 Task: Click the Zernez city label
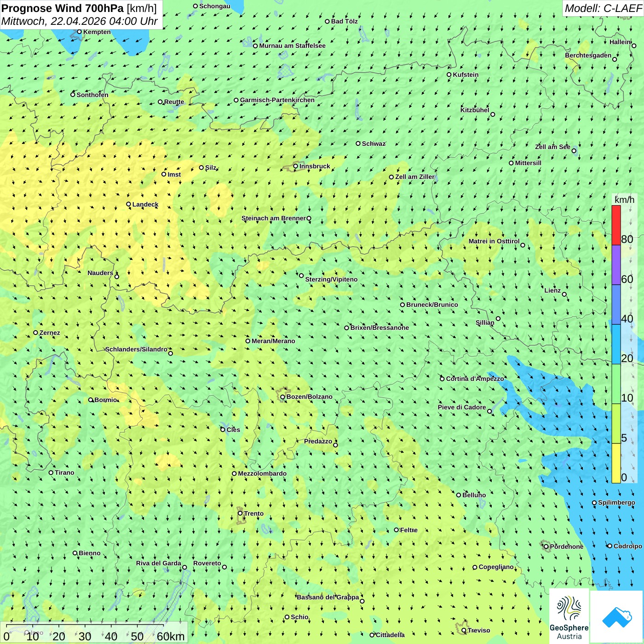tap(50, 333)
